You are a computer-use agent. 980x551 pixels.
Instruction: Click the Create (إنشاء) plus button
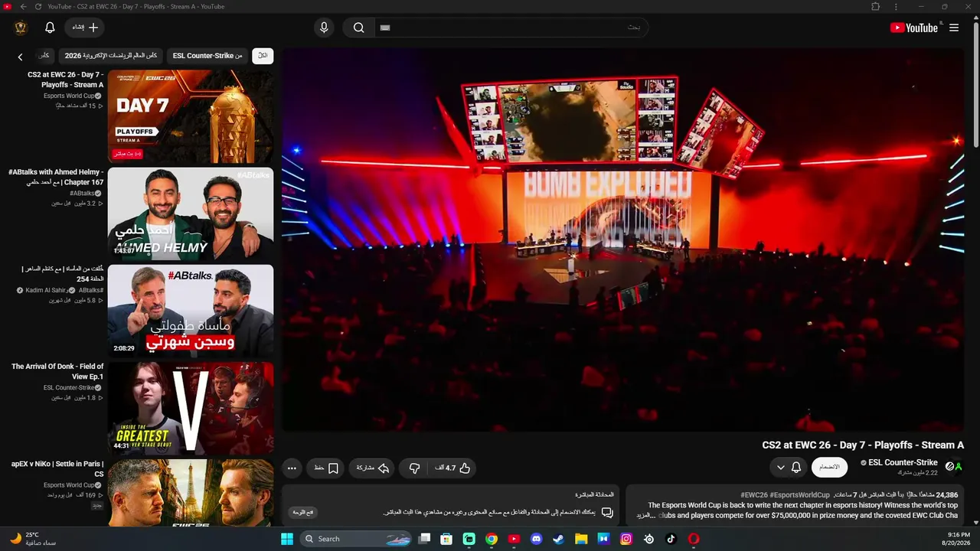pos(85,28)
